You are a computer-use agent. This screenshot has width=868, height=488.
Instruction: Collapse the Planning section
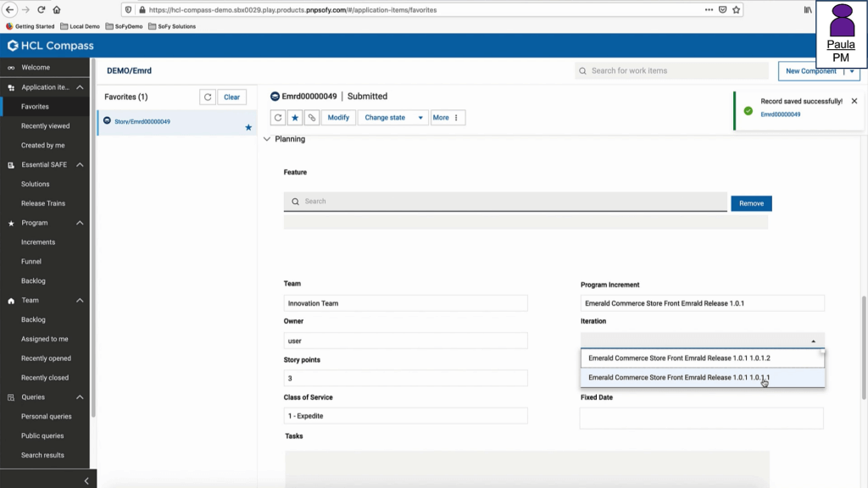click(267, 139)
